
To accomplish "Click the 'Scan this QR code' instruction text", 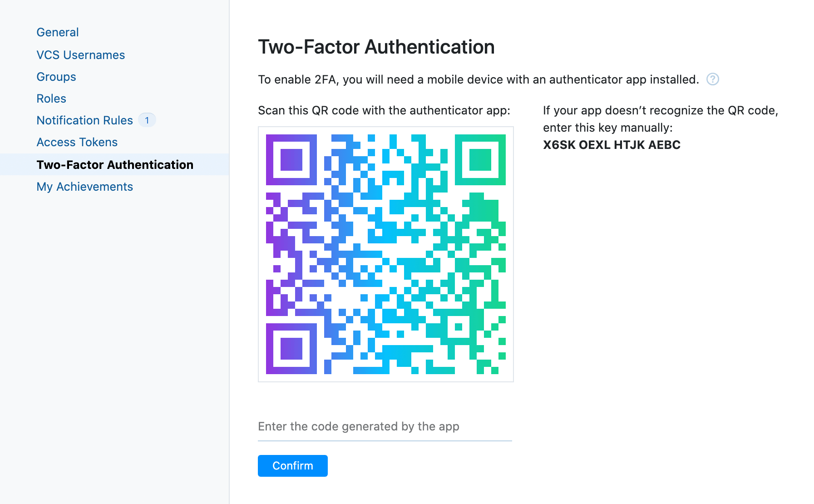I will pyautogui.click(x=384, y=110).
